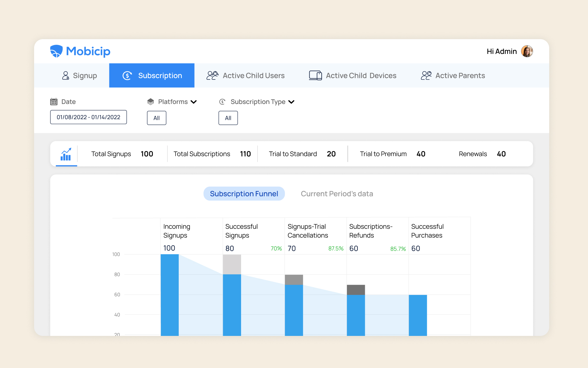Click the date range field
Screen dimensions: 588x368
point(88,117)
